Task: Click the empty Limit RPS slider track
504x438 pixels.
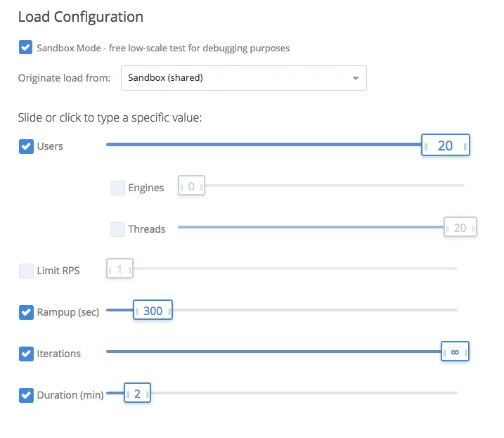Action: [295, 269]
